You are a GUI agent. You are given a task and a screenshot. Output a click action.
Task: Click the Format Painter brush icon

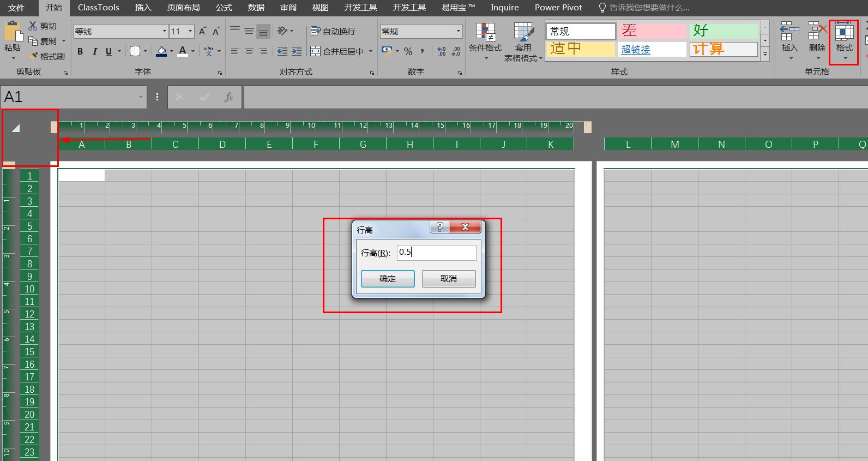tap(34, 56)
